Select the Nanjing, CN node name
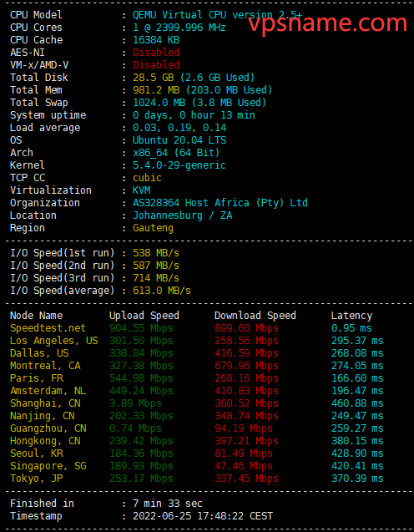The height and width of the screenshot is (532, 414). click(x=42, y=416)
